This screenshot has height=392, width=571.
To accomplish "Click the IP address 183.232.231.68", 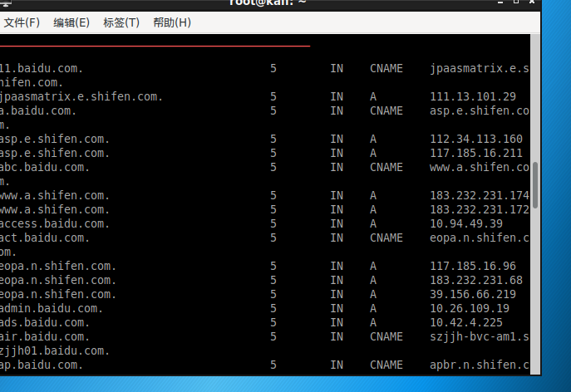I will point(476,280).
